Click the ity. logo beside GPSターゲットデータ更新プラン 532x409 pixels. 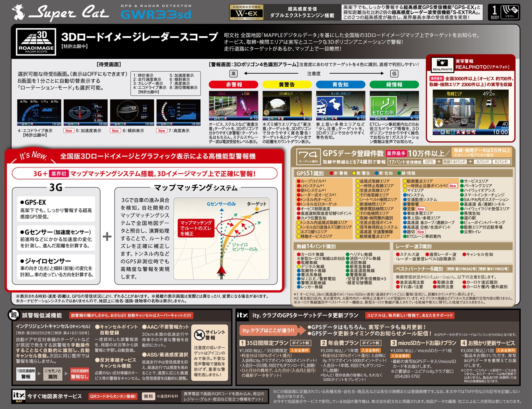(242, 315)
